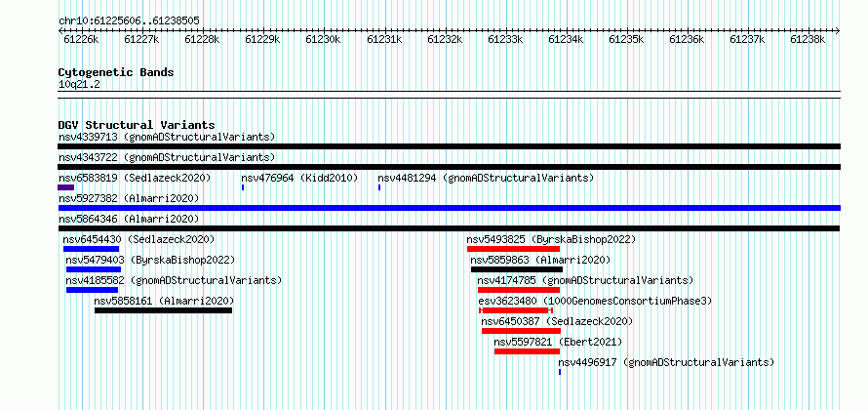Screen dimensions: 868x410
Task: Select the red bar for nsv6450387
Action: click(521, 331)
